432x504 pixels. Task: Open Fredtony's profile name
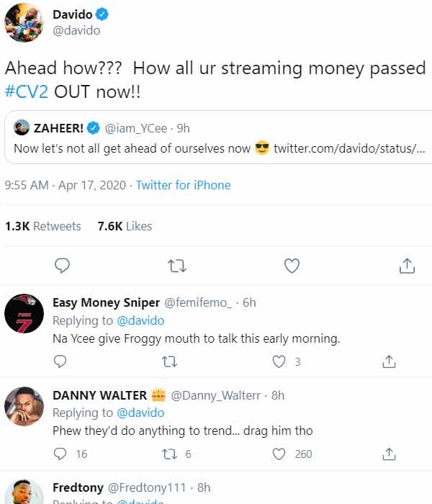click(x=78, y=487)
